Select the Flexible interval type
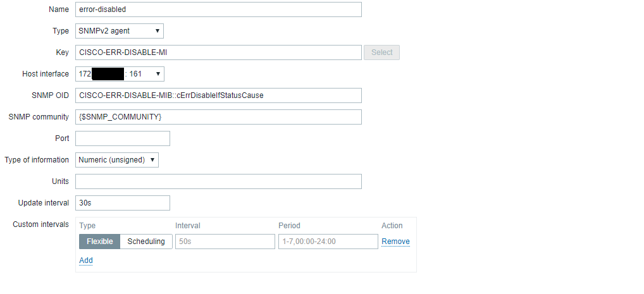Screen dimensions: 644x294 click(x=99, y=242)
